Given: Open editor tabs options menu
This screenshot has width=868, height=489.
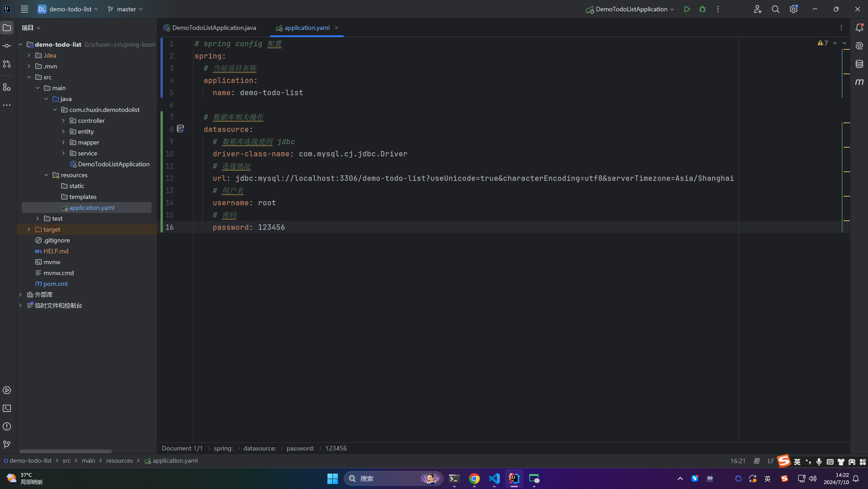Looking at the screenshot, I should tap(841, 28).
